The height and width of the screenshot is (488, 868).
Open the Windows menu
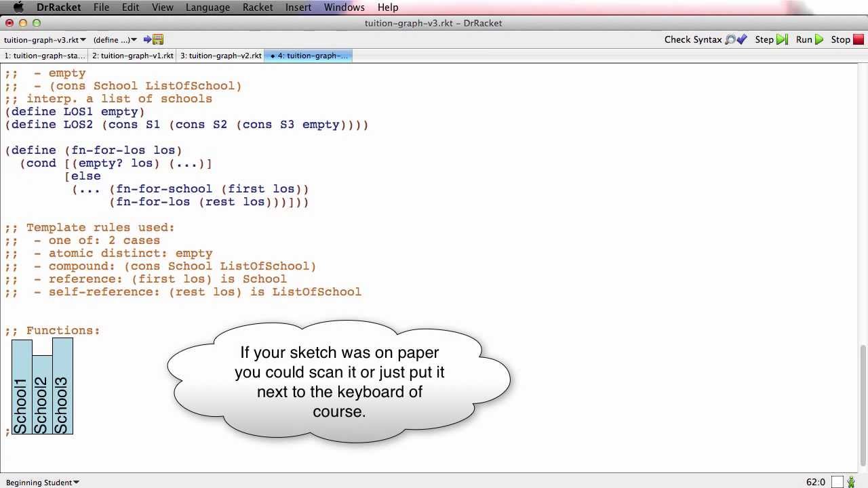tap(344, 7)
